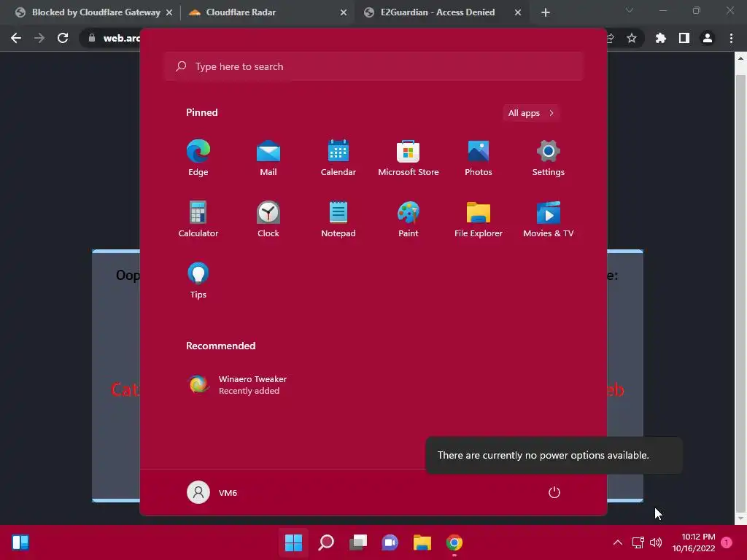The width and height of the screenshot is (747, 560).
Task: Close Blocked by Cloudflare Gateway tab
Action: [x=169, y=12]
